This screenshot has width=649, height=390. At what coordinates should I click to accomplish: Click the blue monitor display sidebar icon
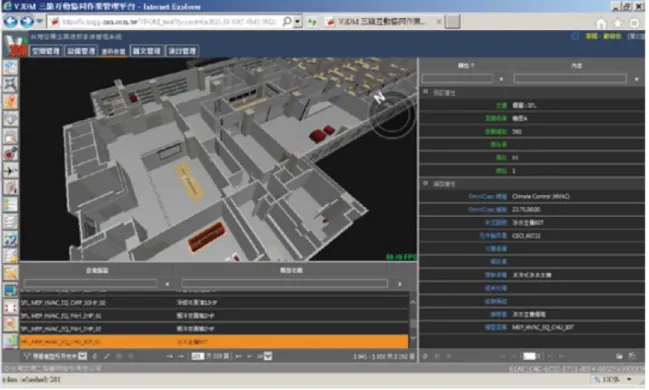(10, 290)
